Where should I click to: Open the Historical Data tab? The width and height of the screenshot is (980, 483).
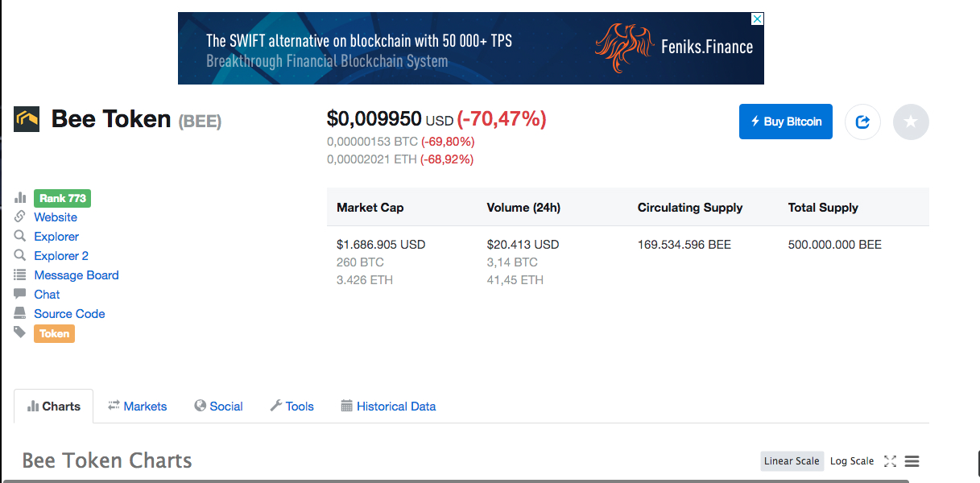(388, 407)
